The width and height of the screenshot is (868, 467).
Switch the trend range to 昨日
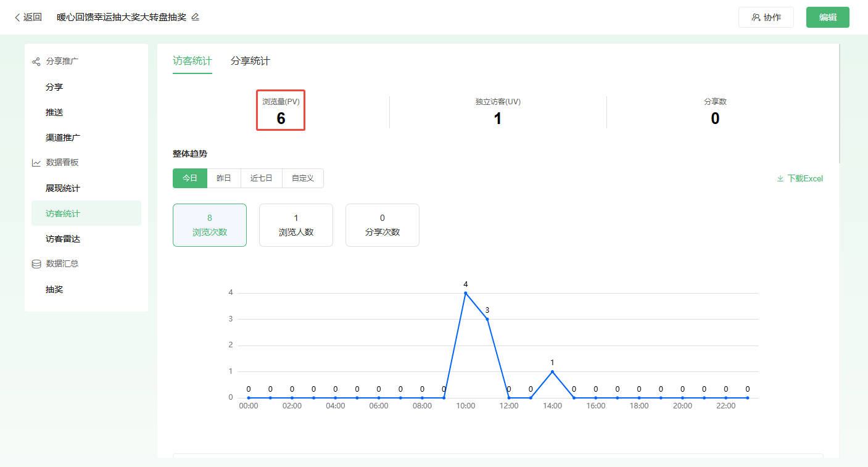224,178
